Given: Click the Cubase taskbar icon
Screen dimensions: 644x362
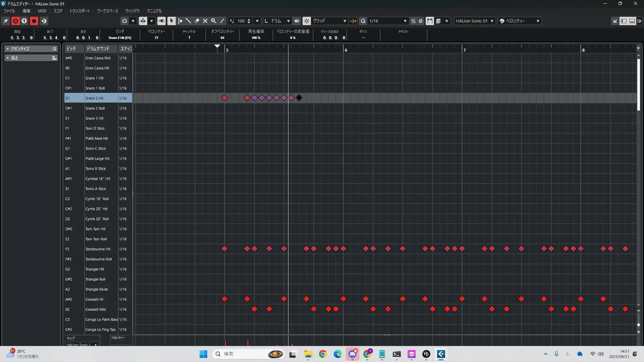Looking at the screenshot, I should point(441,354).
